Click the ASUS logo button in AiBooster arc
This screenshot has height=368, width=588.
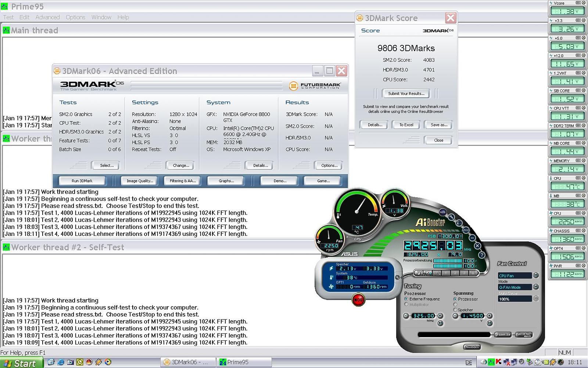click(466, 230)
